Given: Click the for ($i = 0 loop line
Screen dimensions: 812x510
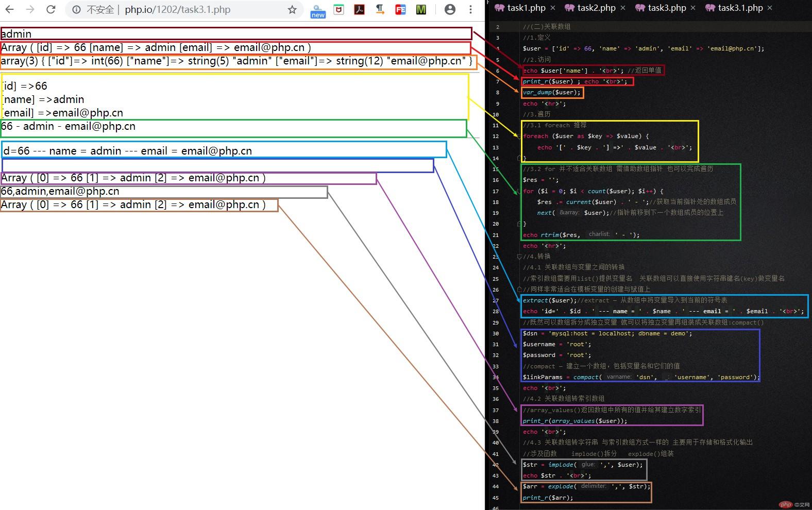Looking at the screenshot, I should [x=593, y=191].
